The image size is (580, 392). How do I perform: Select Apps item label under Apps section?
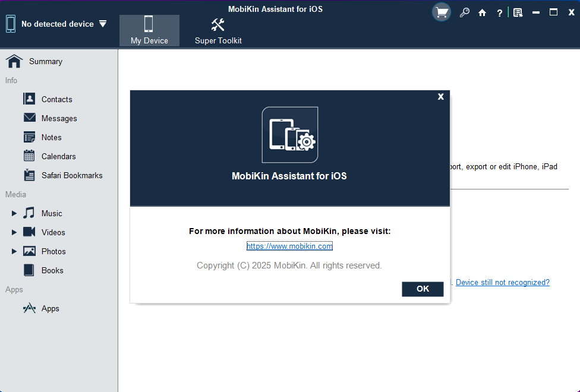51,309
